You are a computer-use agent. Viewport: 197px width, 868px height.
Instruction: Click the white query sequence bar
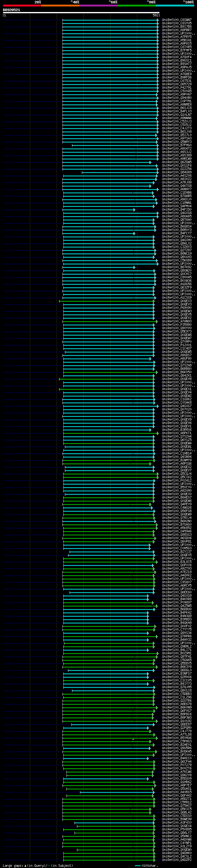tap(81, 12)
